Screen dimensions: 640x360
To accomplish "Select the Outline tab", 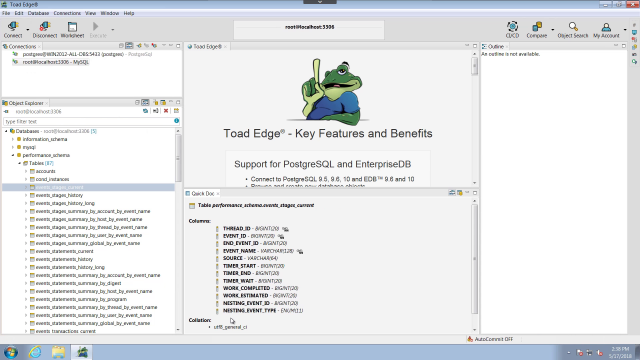I will [495, 47].
